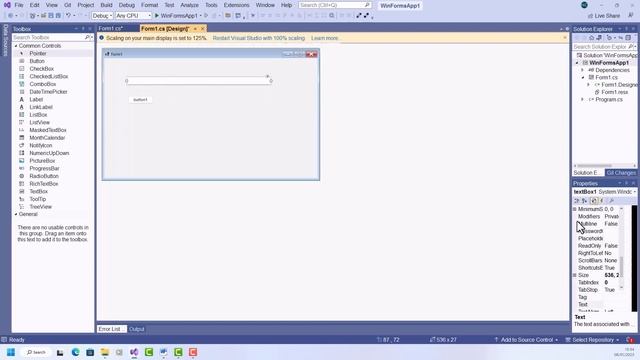Viewport: 640px width, 360px height.
Task: Choose the CheckBox control in Toolbox
Action: pyautogui.click(x=41, y=69)
